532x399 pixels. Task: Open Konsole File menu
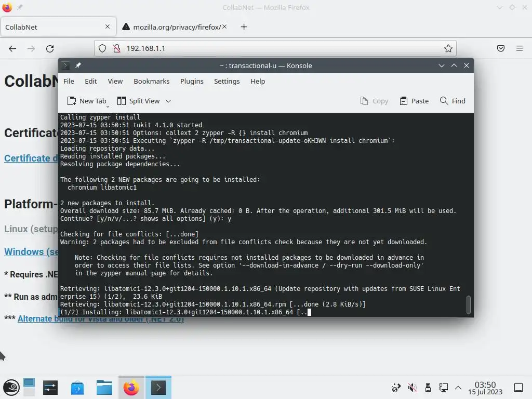69,82
